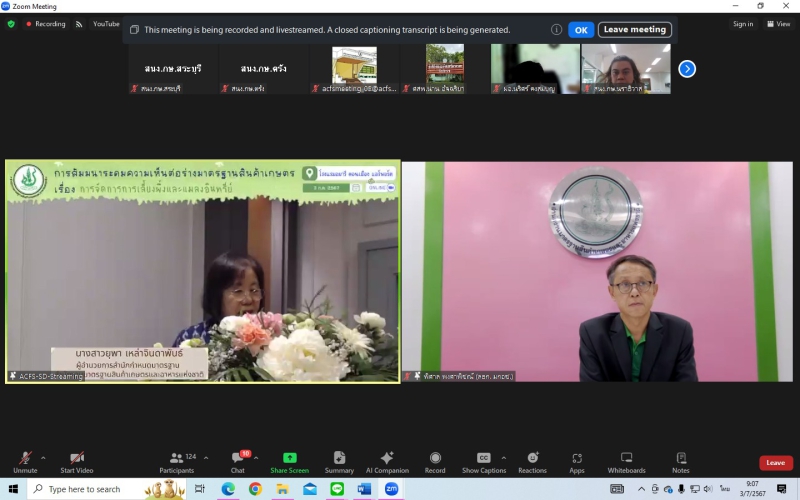Click the red Leave button
The image size is (800, 500).
776,463
